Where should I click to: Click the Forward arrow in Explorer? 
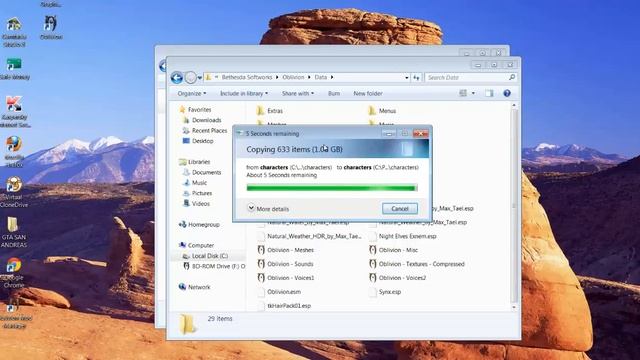191,78
